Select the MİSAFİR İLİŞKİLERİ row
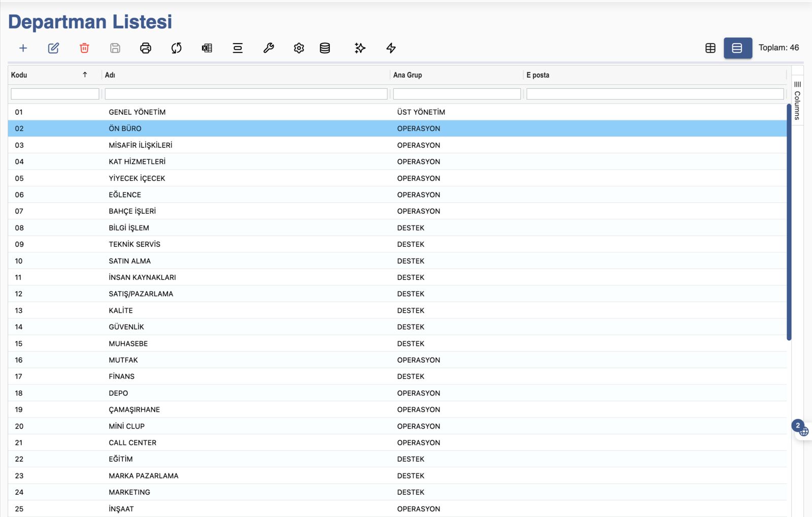The image size is (812, 517). pyautogui.click(x=397, y=145)
